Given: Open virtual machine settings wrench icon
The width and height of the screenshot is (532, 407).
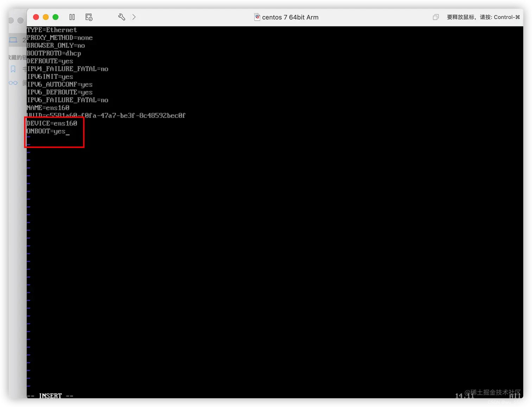Looking at the screenshot, I should pos(121,17).
